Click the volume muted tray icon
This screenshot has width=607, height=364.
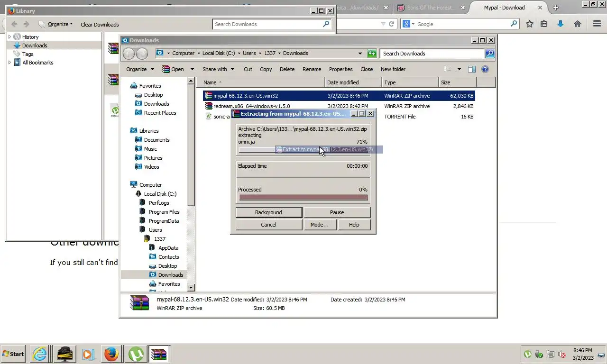562,354
